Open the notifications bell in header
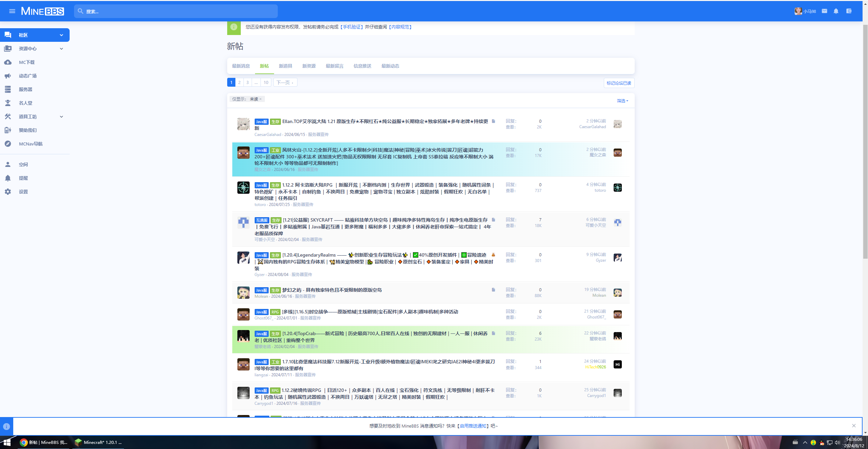Viewport: 868px width, 449px height. tap(836, 11)
